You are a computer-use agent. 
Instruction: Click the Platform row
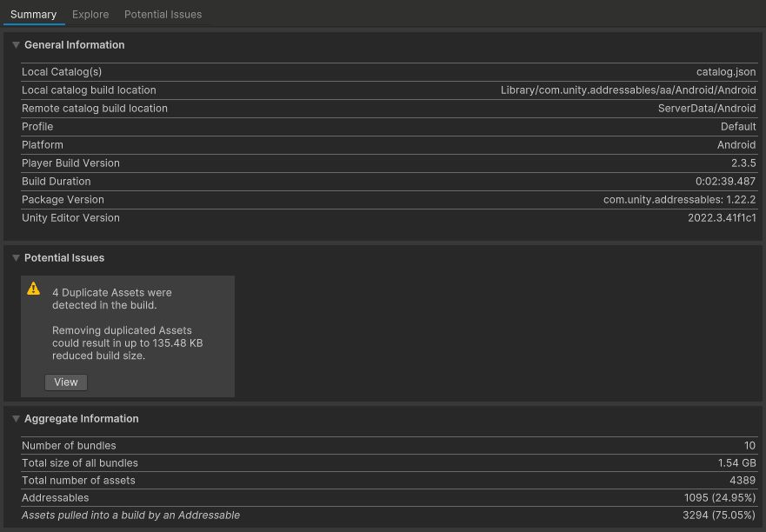389,145
